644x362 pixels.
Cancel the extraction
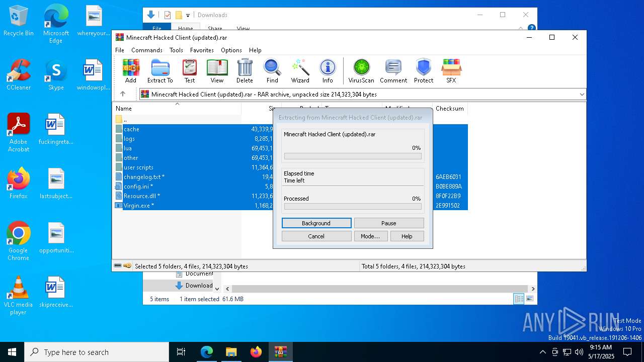coord(316,236)
